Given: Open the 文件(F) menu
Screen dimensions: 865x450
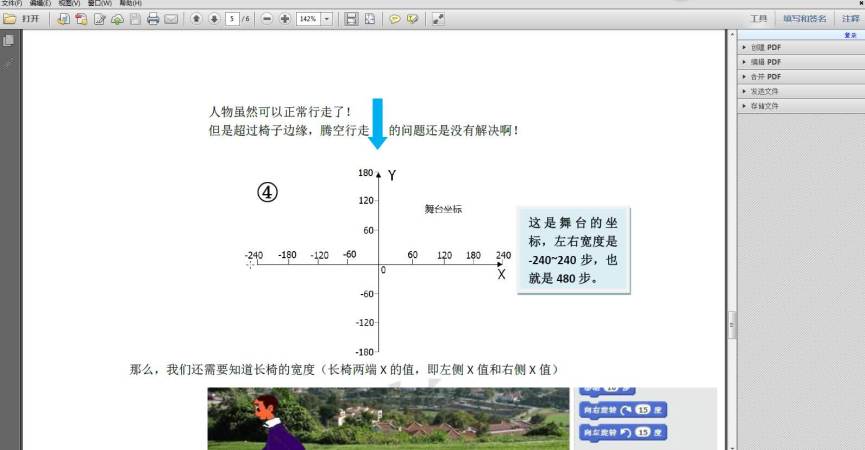Looking at the screenshot, I should point(12,3).
